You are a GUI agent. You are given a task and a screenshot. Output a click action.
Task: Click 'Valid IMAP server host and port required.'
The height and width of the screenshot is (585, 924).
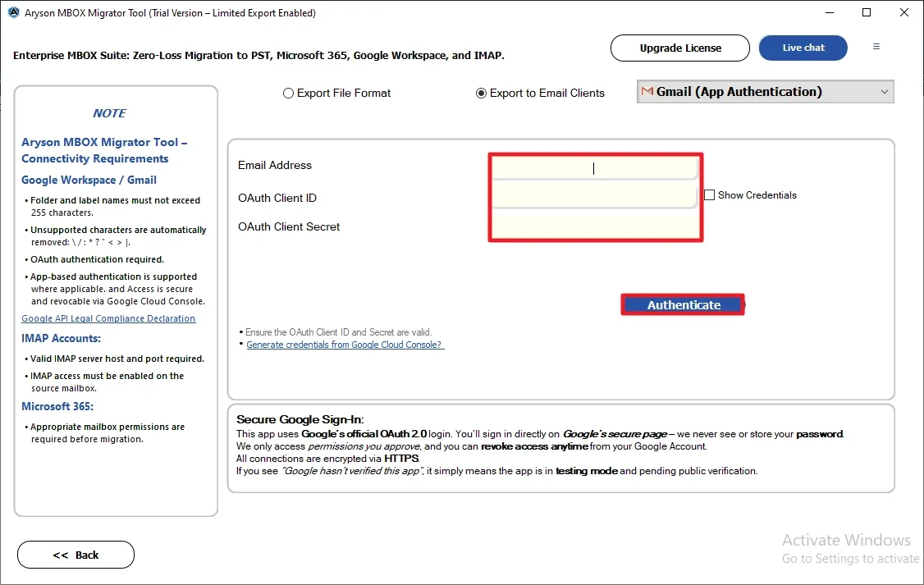click(117, 359)
